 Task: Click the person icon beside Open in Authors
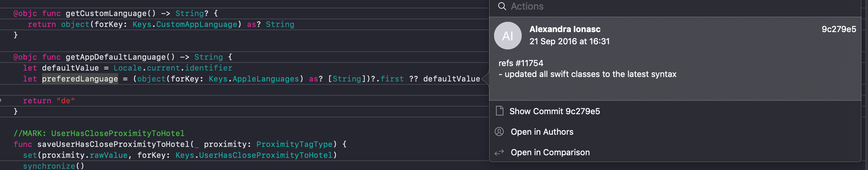tap(499, 132)
